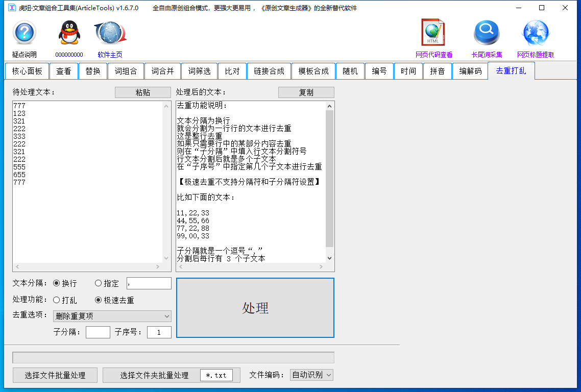This screenshot has height=392, width=581.
Task: Switch to the 模板合成 tab
Action: (313, 71)
